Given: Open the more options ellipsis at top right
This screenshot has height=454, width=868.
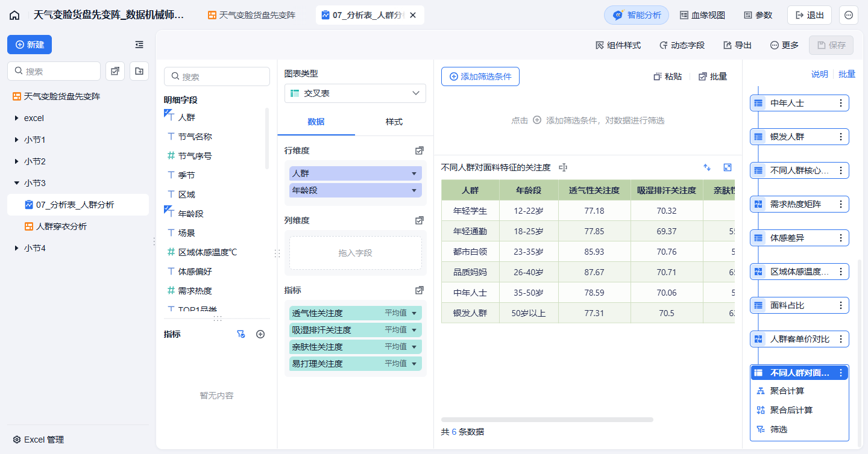Looking at the screenshot, I should (849, 15).
